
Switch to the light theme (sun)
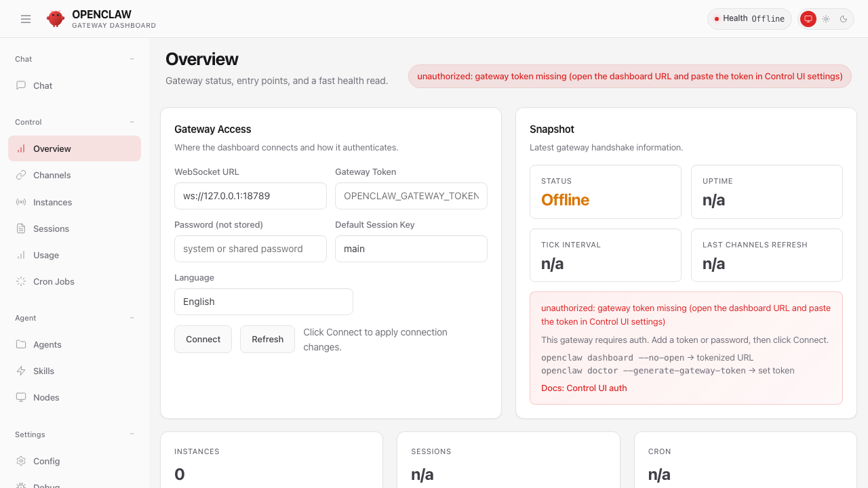pyautogui.click(x=826, y=19)
